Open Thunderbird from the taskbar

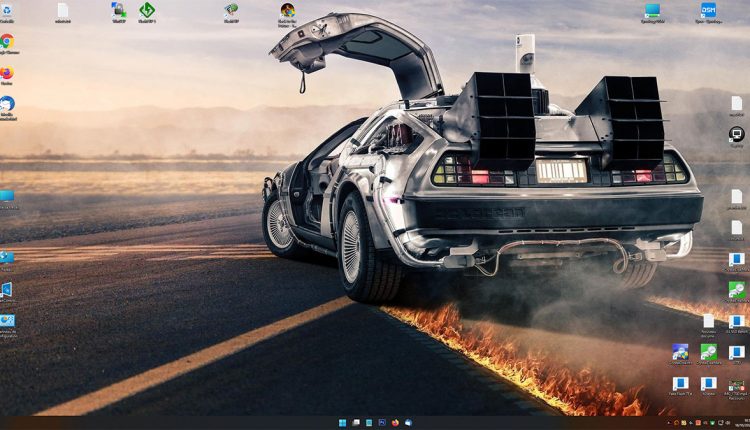coord(408,423)
